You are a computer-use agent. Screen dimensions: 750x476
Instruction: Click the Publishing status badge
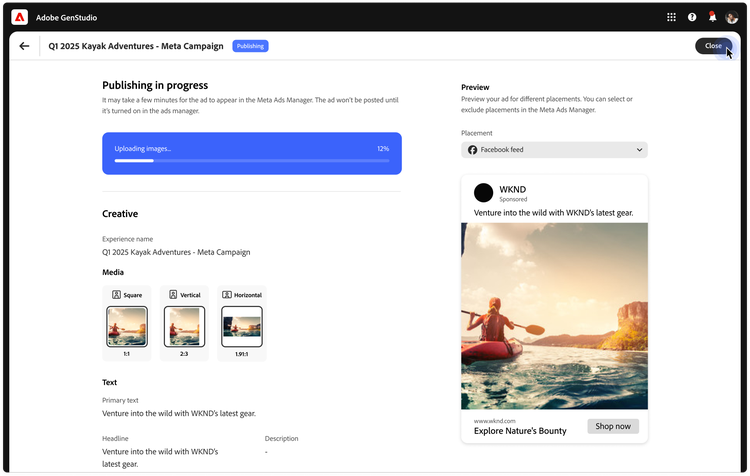(x=250, y=46)
